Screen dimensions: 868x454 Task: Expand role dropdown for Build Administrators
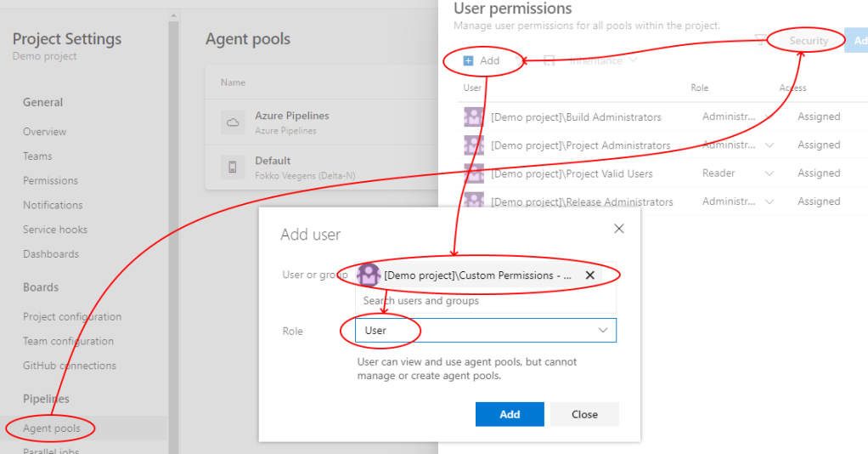[x=769, y=116]
